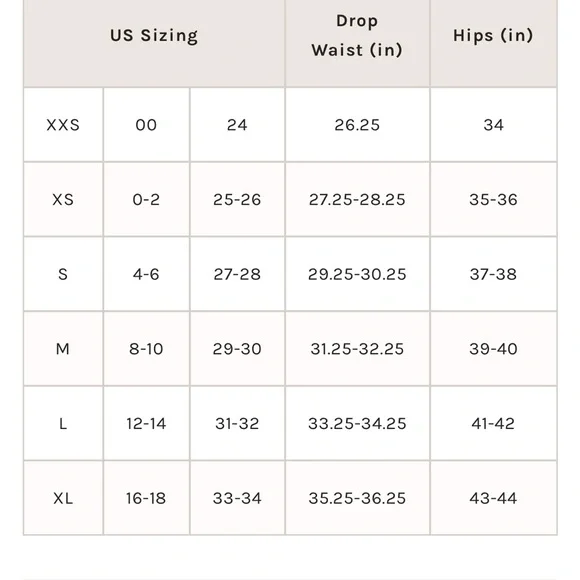Click the 8-10 US size cell
The height and width of the screenshot is (580, 580).
pyautogui.click(x=146, y=349)
